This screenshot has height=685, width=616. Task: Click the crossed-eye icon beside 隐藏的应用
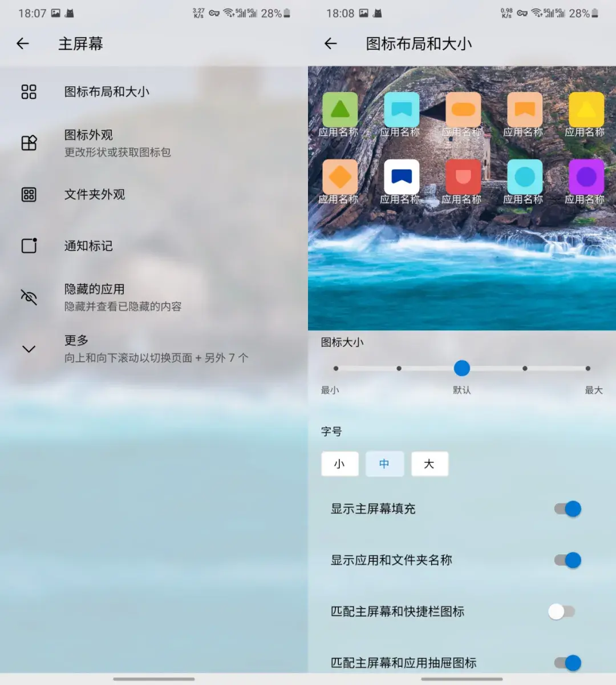(x=29, y=297)
